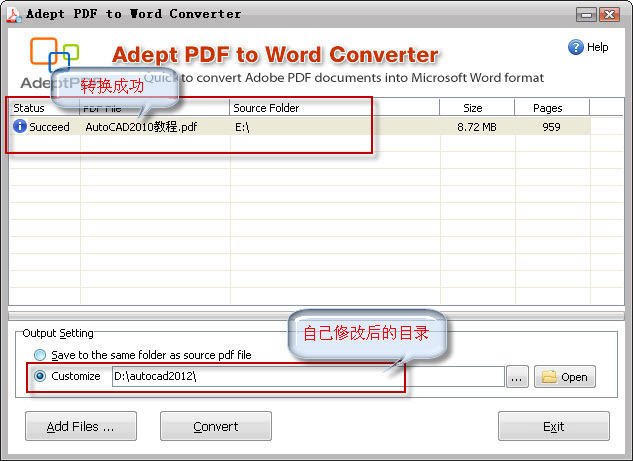The height and width of the screenshot is (461, 633).
Task: Click the folder icon on Open button
Action: [x=549, y=376]
